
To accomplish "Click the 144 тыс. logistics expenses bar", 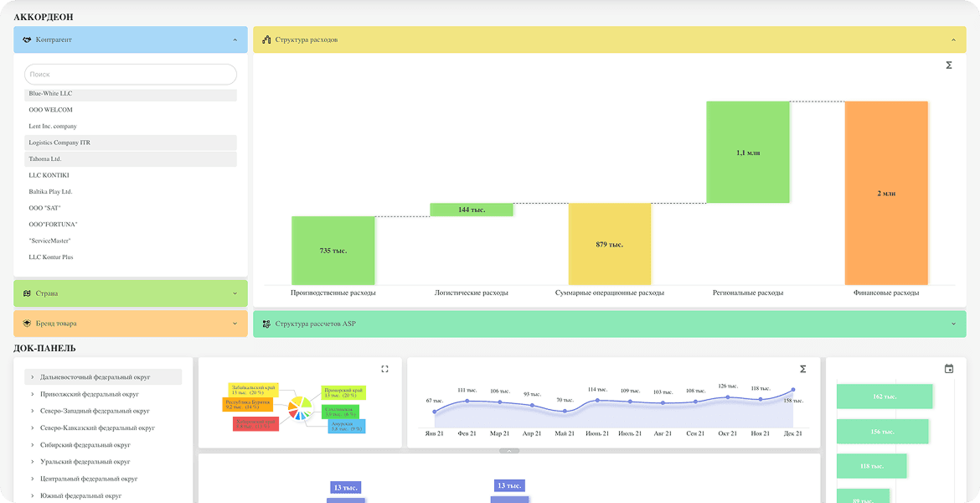I will coord(472,210).
